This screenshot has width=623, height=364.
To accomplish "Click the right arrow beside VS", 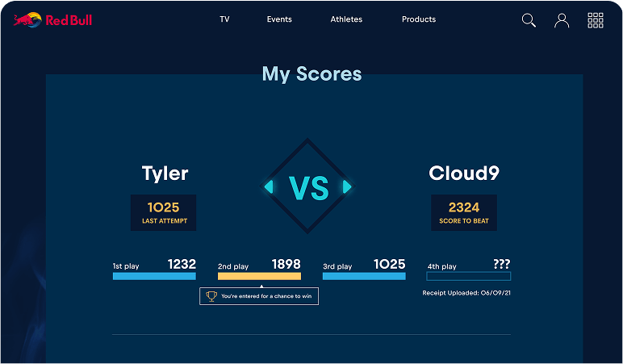I will 347,186.
